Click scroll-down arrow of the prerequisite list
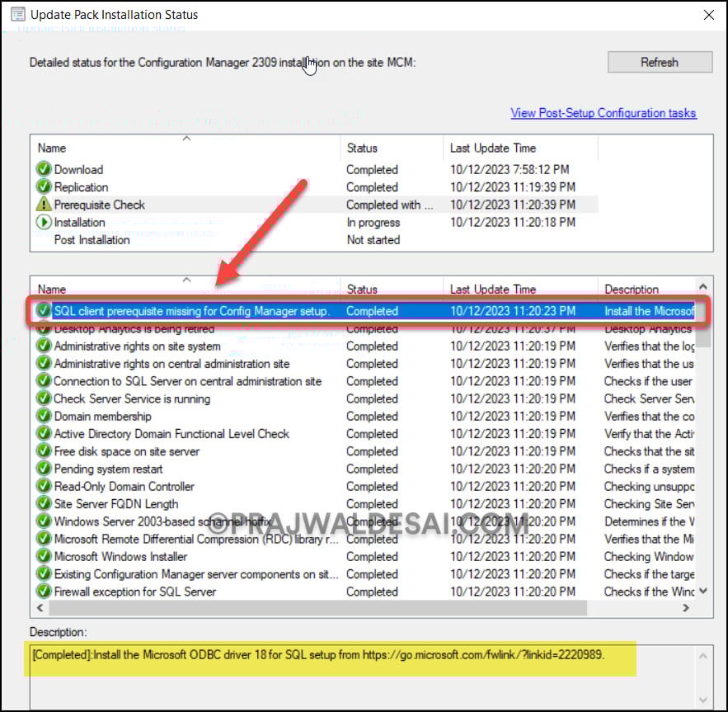 (x=703, y=592)
